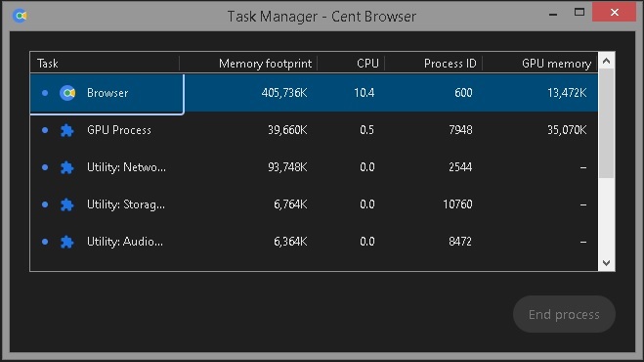Sort processes by CPU column header
644x362 pixels.
(351, 64)
